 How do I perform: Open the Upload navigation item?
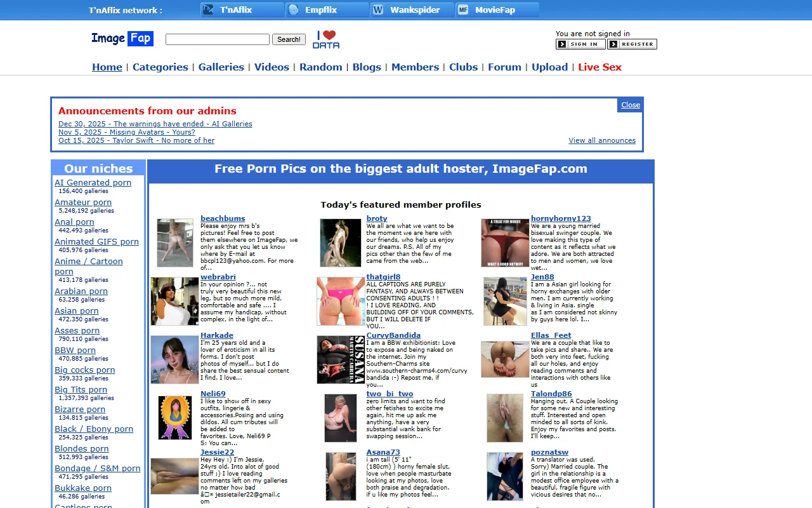coord(549,67)
